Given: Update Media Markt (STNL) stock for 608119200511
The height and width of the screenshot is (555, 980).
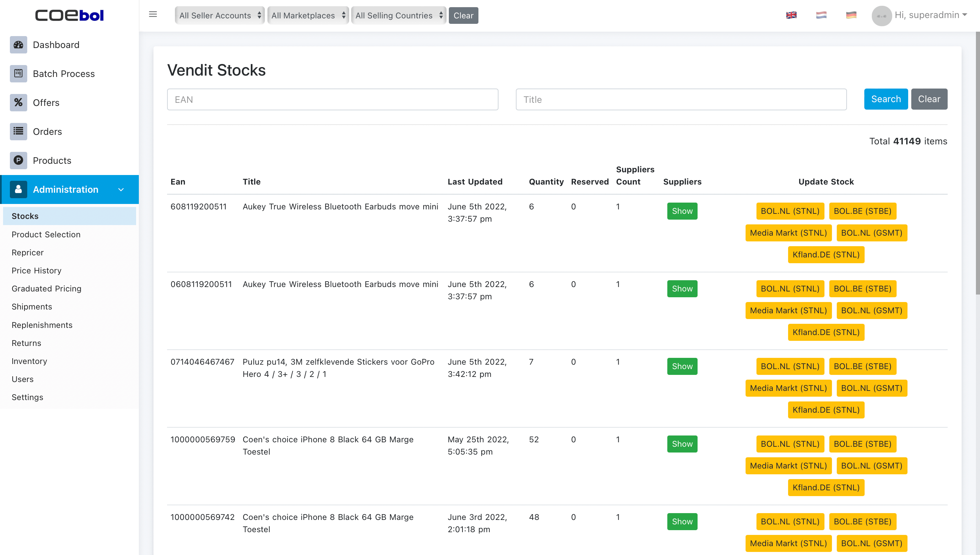Looking at the screenshot, I should (788, 233).
